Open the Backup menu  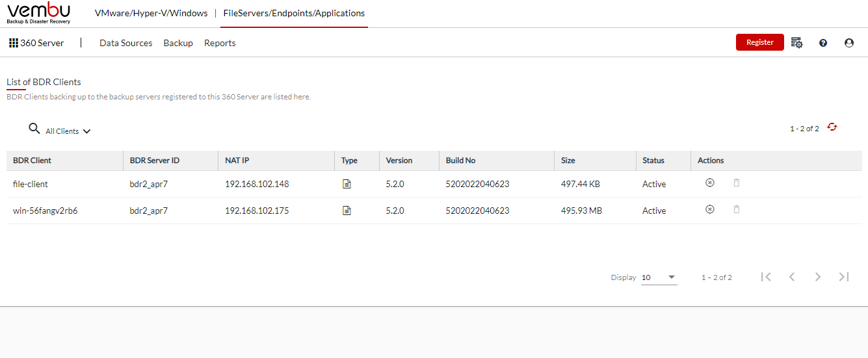point(178,43)
